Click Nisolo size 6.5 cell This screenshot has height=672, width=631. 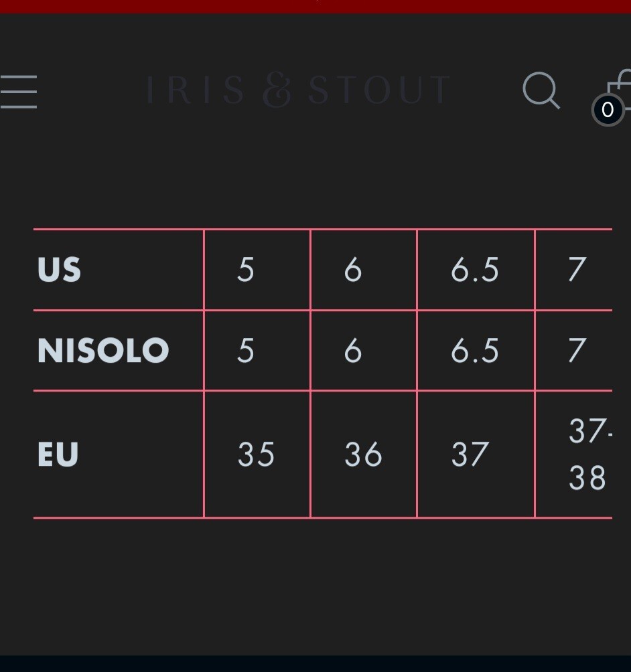point(476,351)
